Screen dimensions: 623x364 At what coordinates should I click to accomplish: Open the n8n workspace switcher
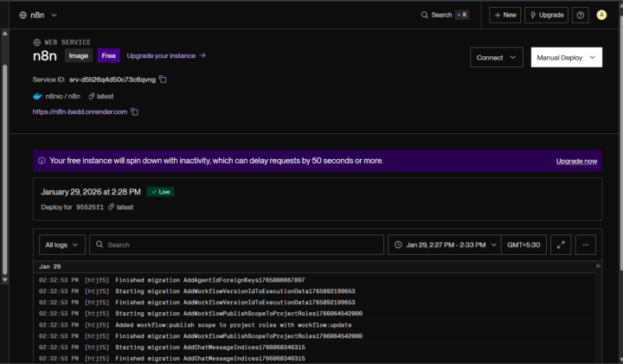(x=38, y=15)
